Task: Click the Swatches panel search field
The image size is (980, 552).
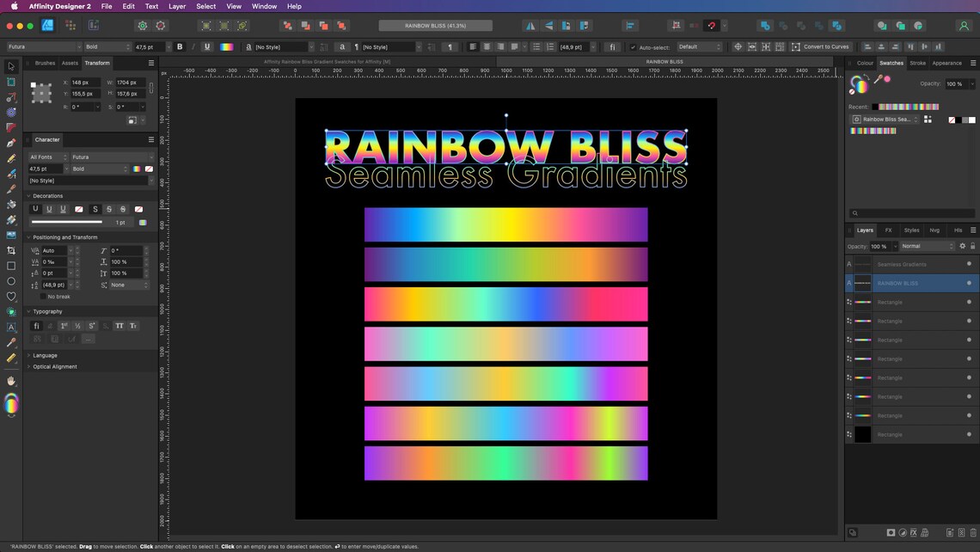Action: point(911,212)
